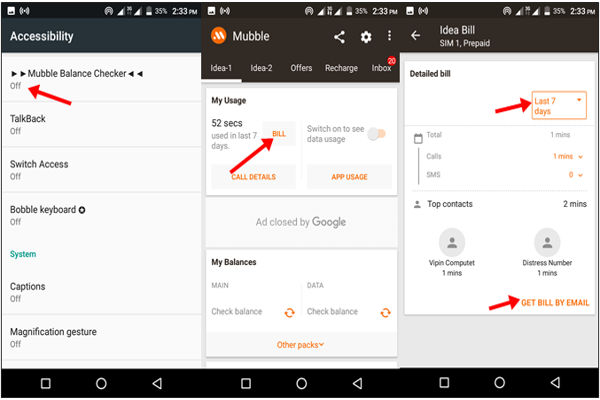Tap the Inbox notification badge showing 20
The width and height of the screenshot is (600, 400).
tap(391, 60)
